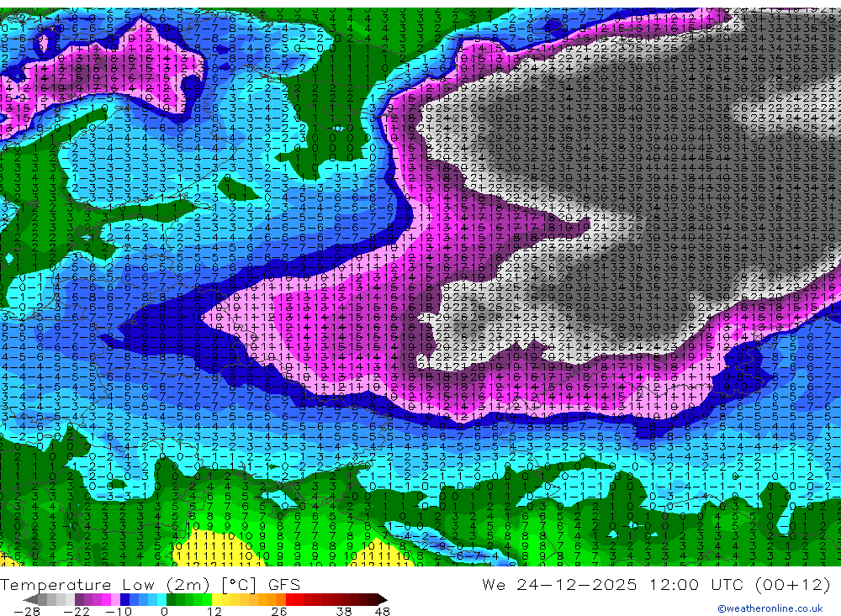Click the map title 'Temperature Low (2m) [°C] GFS'
The width and height of the screenshot is (841, 616).
(151, 585)
